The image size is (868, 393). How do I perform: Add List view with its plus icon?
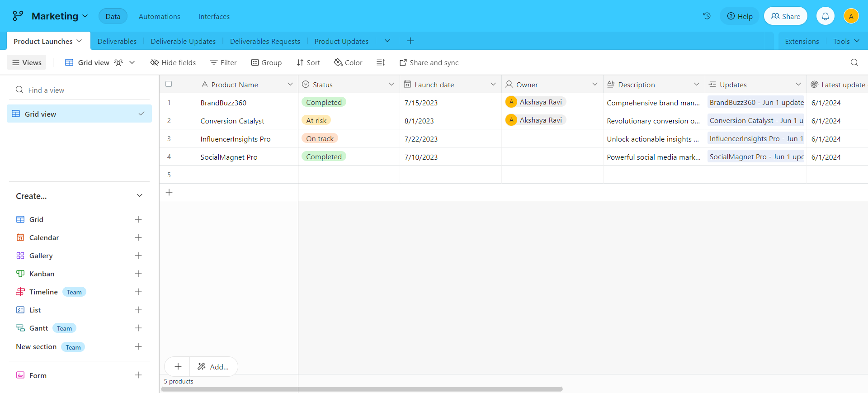pos(138,310)
